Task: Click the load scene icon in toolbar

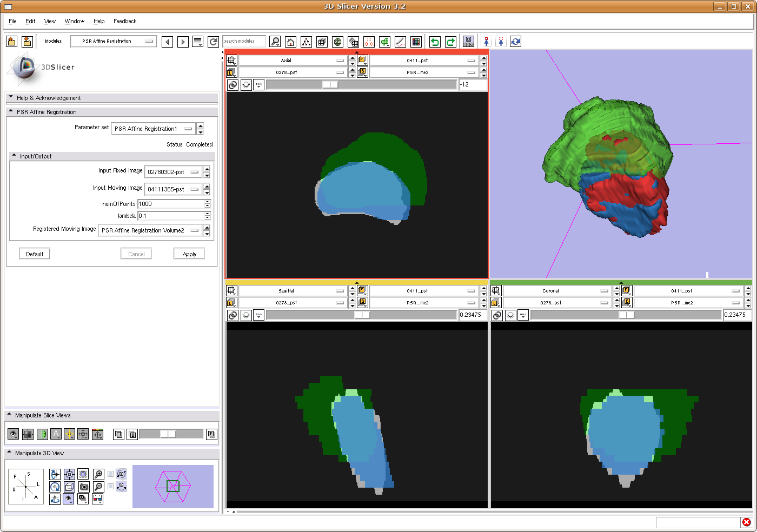Action: [12, 42]
